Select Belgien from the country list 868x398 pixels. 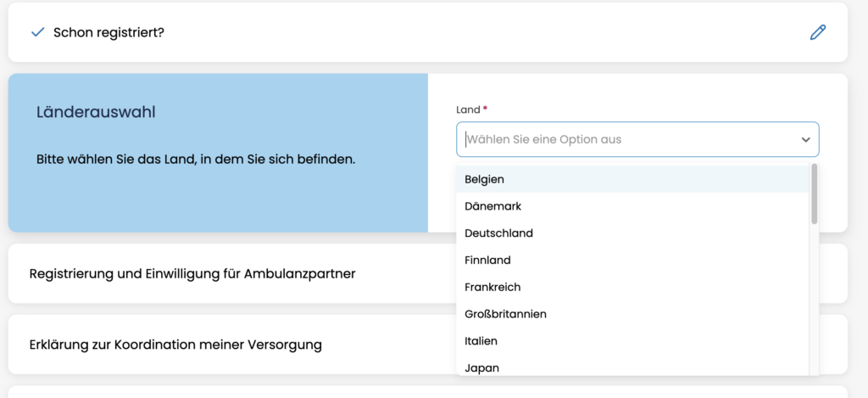coord(632,179)
